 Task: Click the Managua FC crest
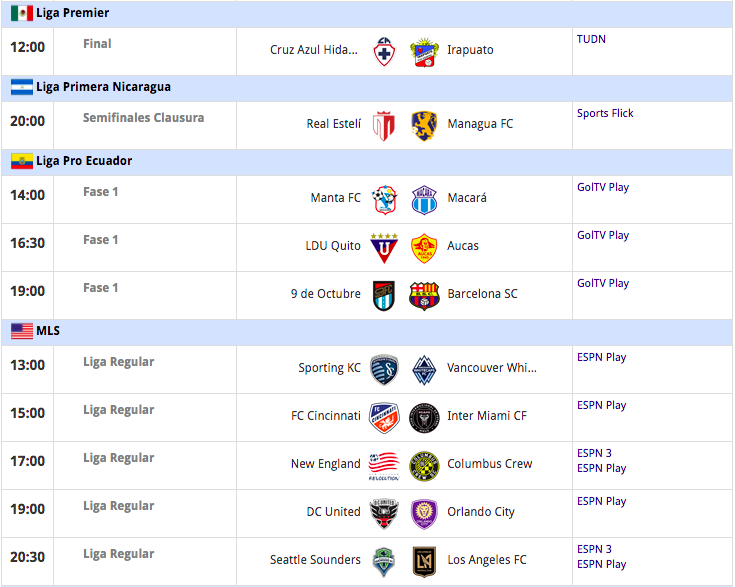point(424,125)
